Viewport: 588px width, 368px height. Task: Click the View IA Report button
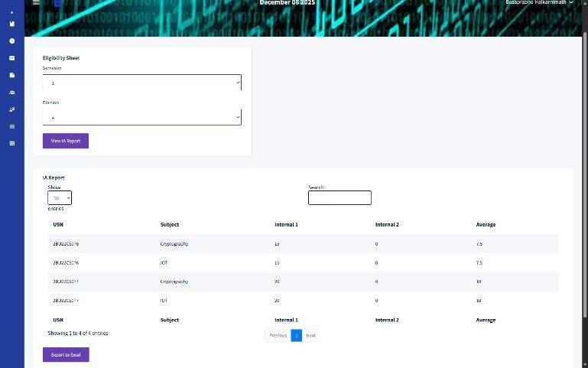[x=66, y=141]
